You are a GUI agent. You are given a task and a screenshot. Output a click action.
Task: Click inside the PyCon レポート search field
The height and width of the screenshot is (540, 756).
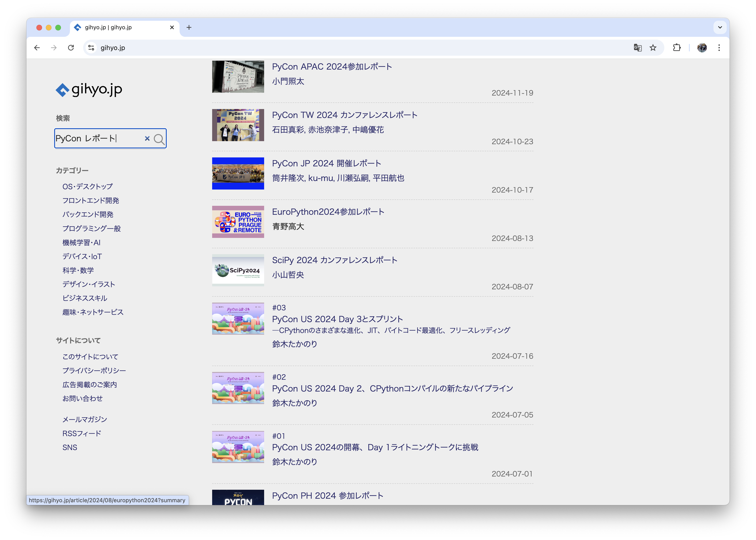[98, 138]
